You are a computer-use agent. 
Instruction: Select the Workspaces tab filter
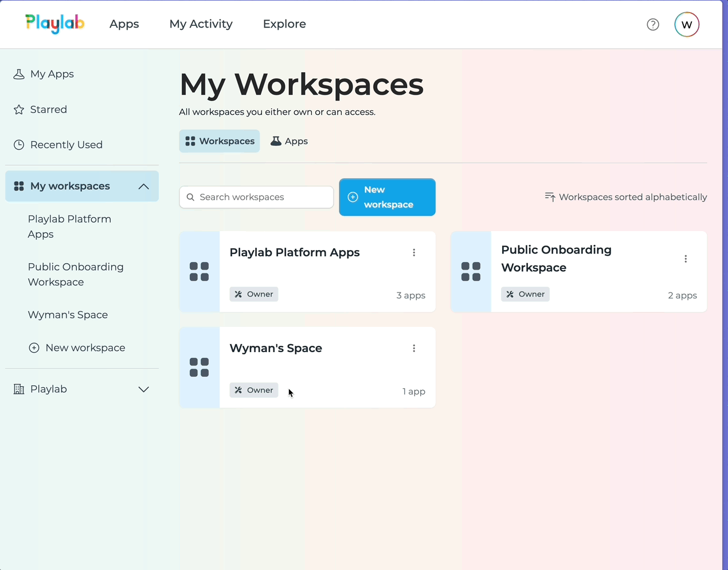pos(219,140)
